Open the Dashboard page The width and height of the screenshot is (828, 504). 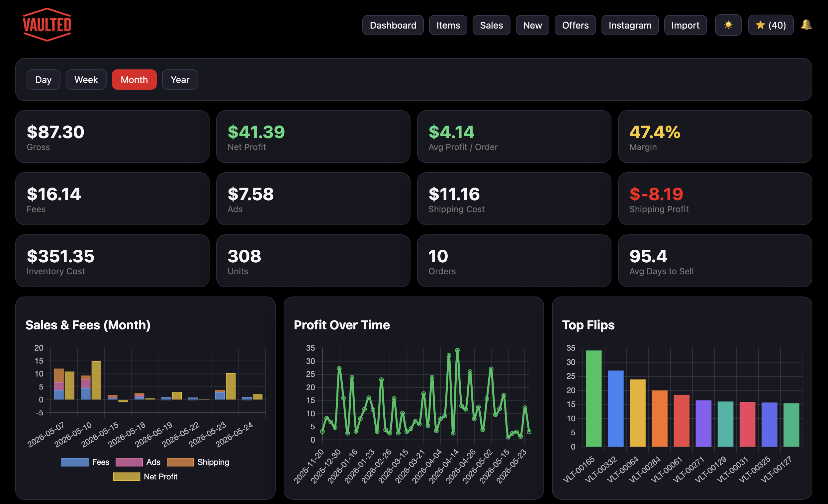(393, 25)
